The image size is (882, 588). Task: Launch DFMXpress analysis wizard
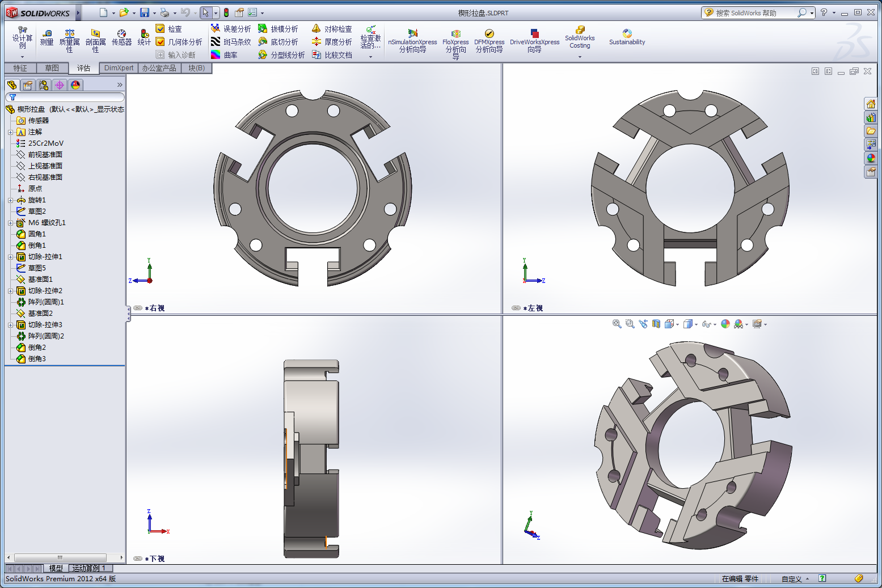489,41
